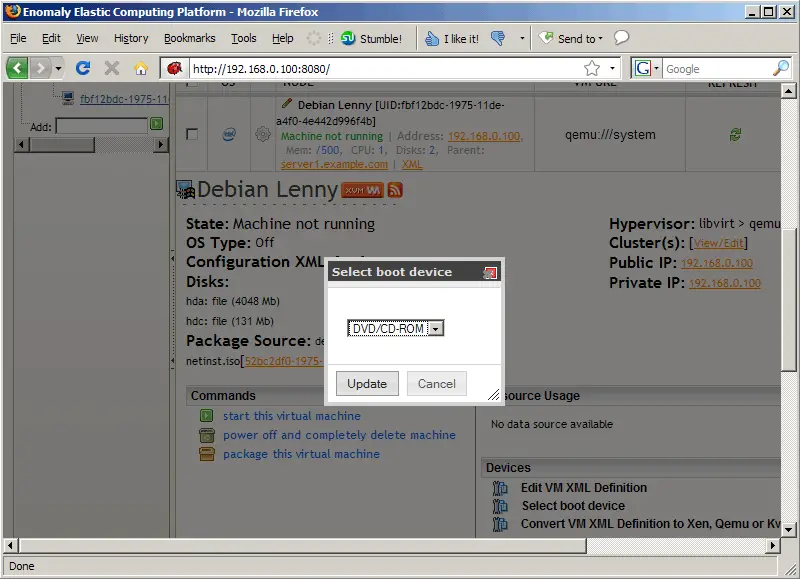
Task: Click the URL address bar field
Action: [x=386, y=68]
